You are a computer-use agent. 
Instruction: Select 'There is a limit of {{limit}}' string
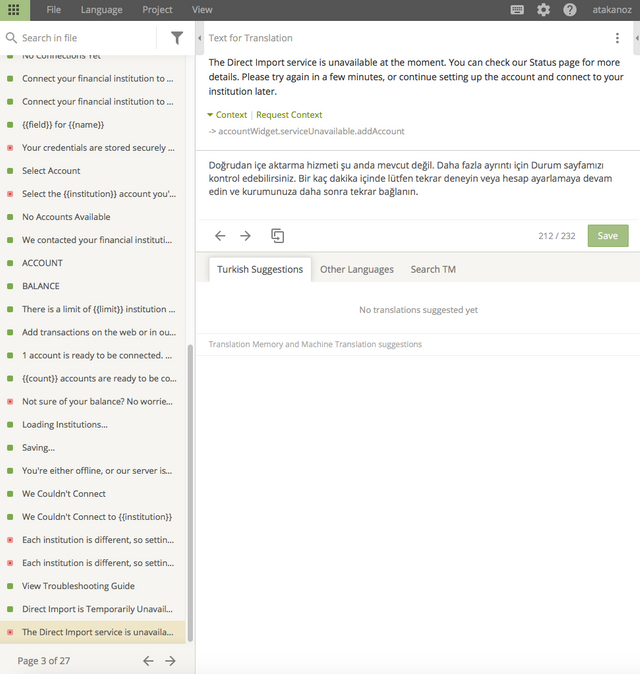[93, 309]
